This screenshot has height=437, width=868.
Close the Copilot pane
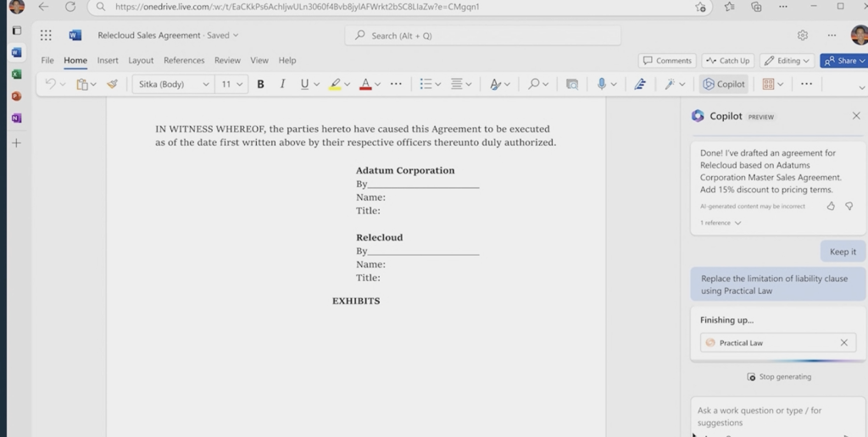click(856, 116)
